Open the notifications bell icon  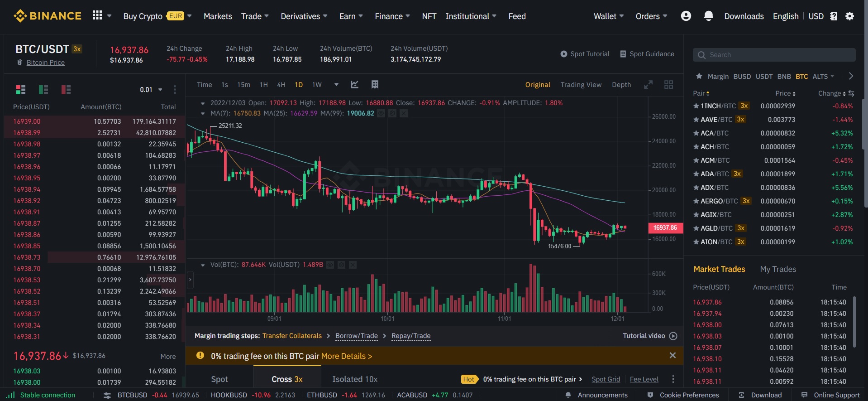point(709,16)
